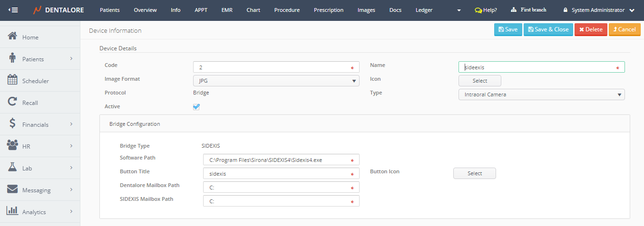The image size is (644, 226).
Task: Click the Lab flask icon
Action: tap(13, 168)
